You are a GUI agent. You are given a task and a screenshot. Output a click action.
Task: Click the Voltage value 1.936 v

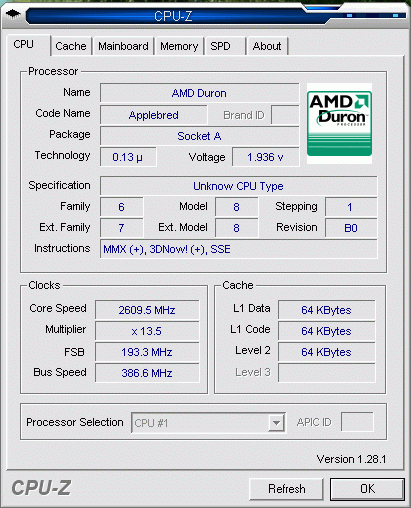coord(265,157)
